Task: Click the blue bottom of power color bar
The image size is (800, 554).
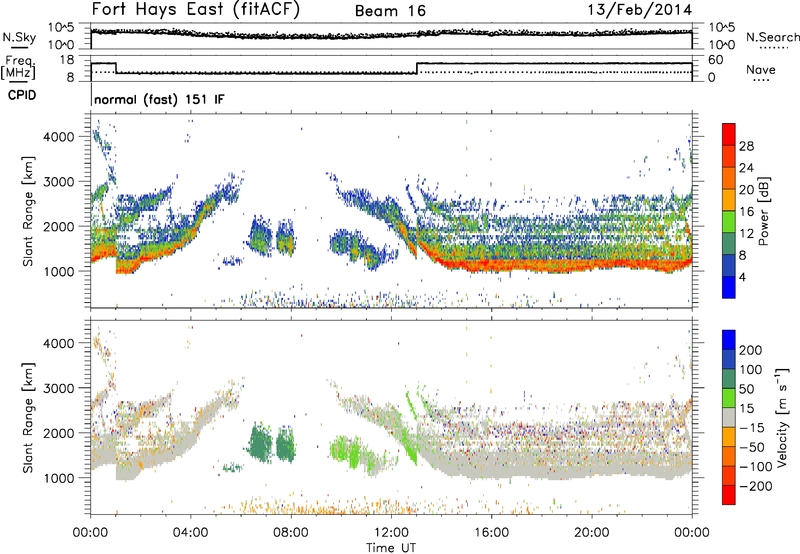Action: (x=729, y=287)
